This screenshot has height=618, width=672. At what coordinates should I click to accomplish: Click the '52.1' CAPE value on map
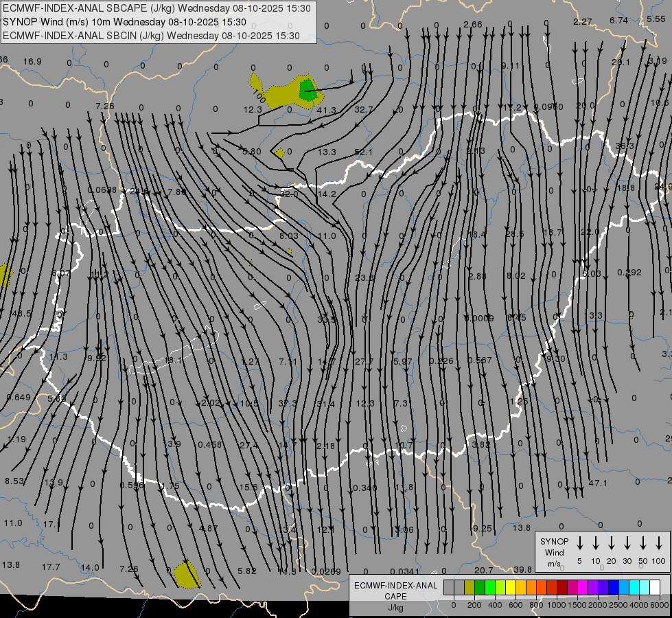(363, 152)
